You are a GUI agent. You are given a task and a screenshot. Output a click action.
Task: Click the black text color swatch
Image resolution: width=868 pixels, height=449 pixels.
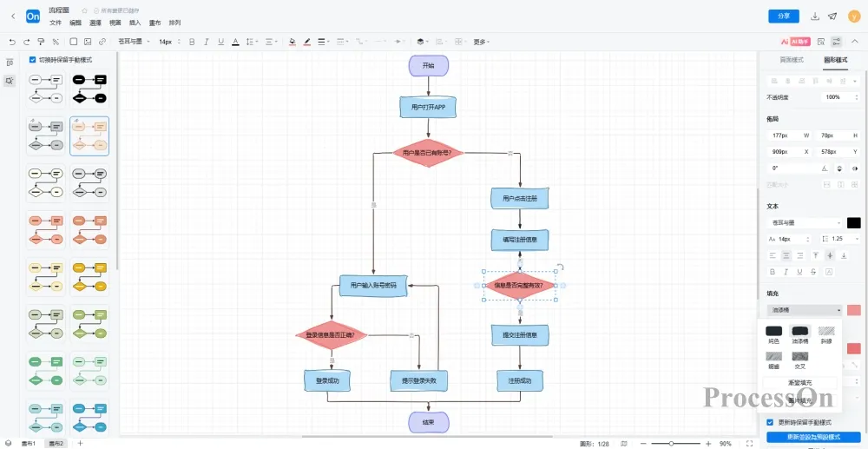coord(853,223)
